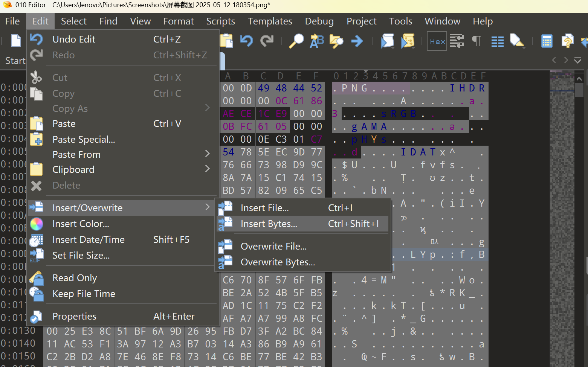Open the Project menu
This screenshot has width=588, height=367.
[362, 21]
